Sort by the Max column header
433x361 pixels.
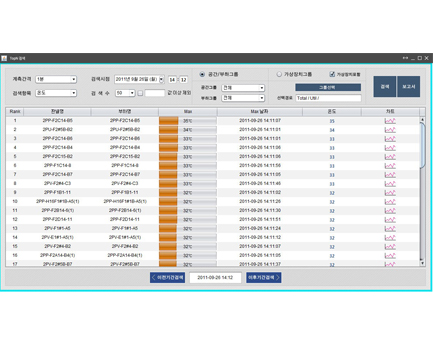188,111
